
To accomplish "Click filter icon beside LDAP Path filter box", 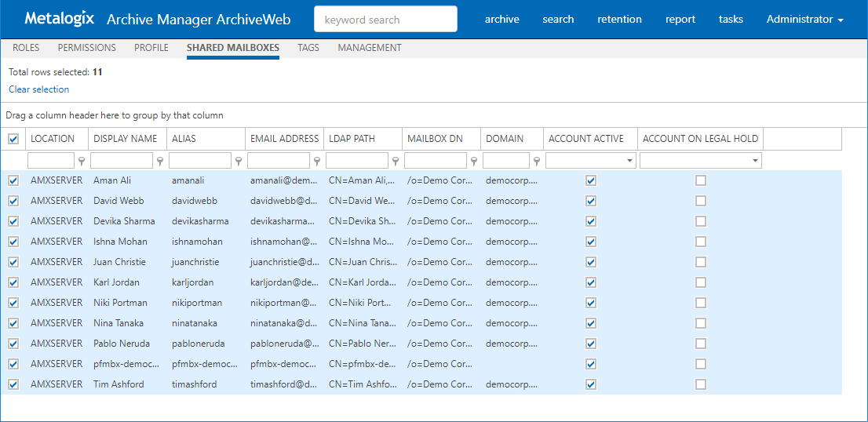I will click(x=396, y=161).
